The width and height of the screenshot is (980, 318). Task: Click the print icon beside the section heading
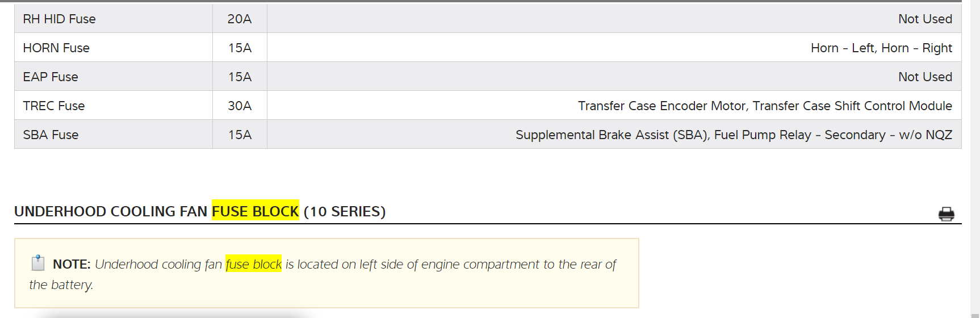(946, 214)
